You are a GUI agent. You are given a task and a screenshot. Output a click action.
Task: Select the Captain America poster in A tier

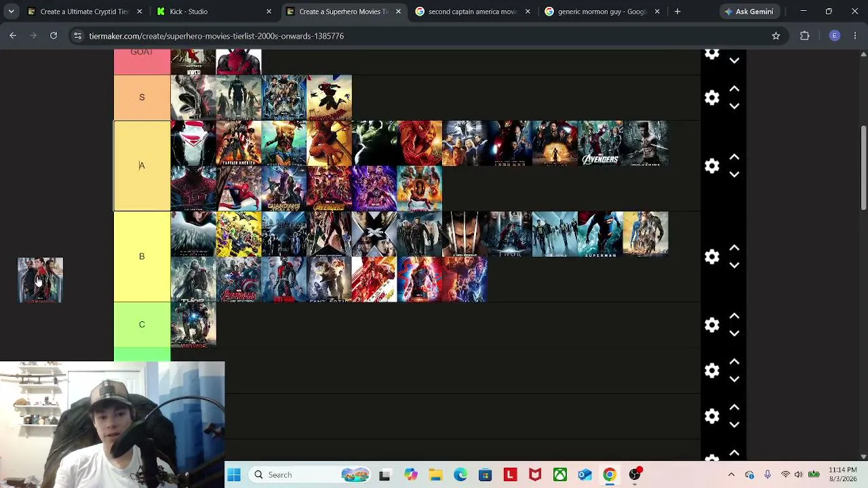point(239,143)
